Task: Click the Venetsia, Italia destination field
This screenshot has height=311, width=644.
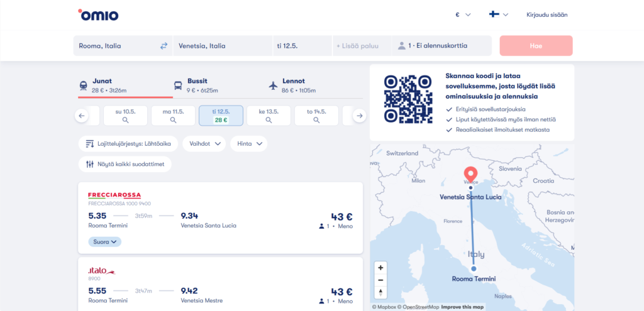Action: point(223,46)
